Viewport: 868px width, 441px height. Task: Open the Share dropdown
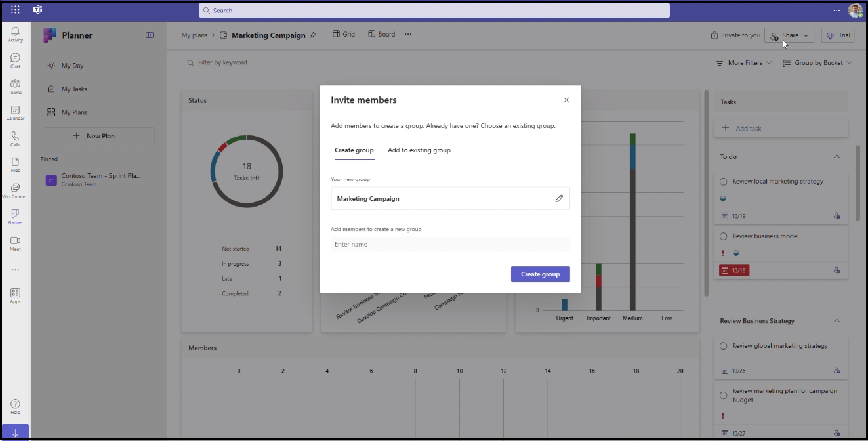click(789, 35)
